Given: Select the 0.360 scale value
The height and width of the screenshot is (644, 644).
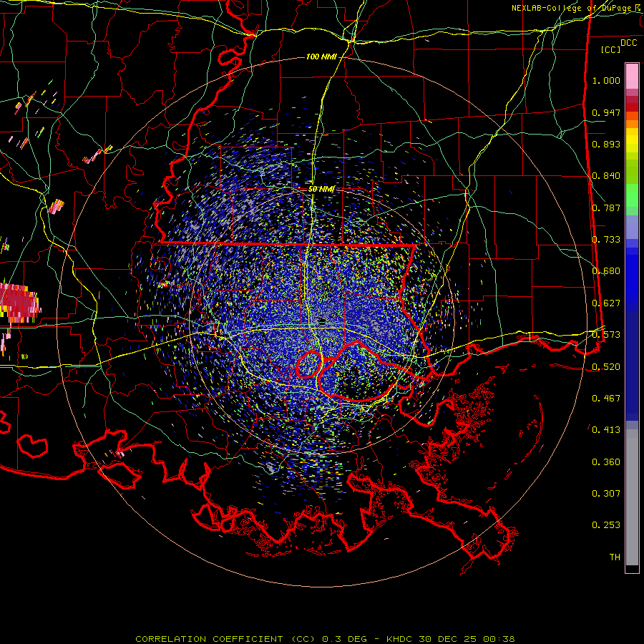Looking at the screenshot, I should 606,462.
